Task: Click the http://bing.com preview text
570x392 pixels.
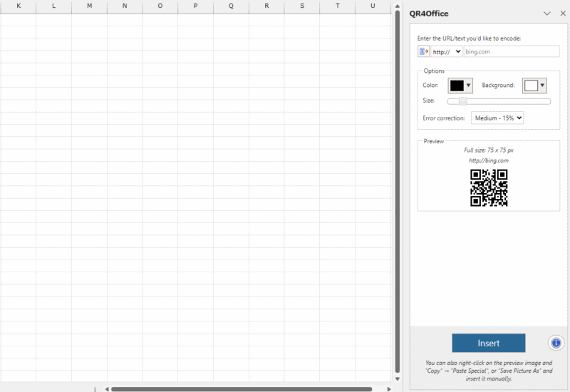Action: 489,160
